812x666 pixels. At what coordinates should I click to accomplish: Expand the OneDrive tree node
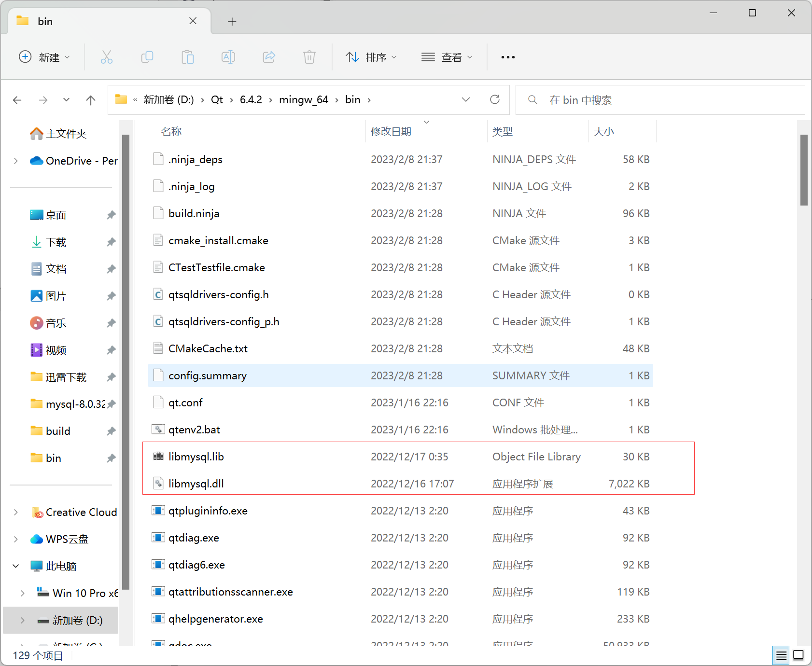point(16,161)
